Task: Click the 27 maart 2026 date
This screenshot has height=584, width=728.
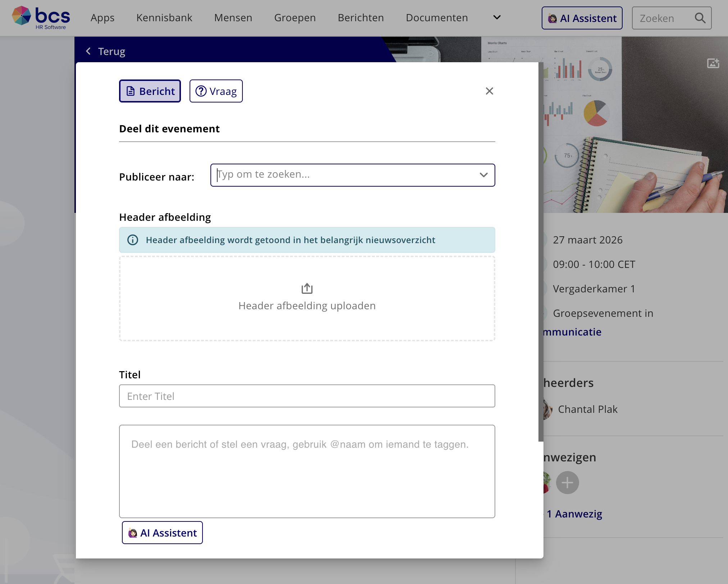Action: (588, 240)
